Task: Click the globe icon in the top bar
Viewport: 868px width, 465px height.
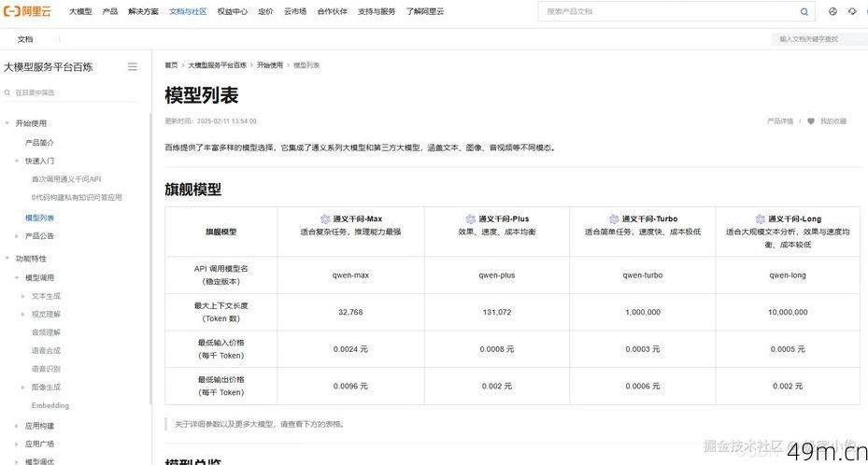Action: [x=832, y=12]
